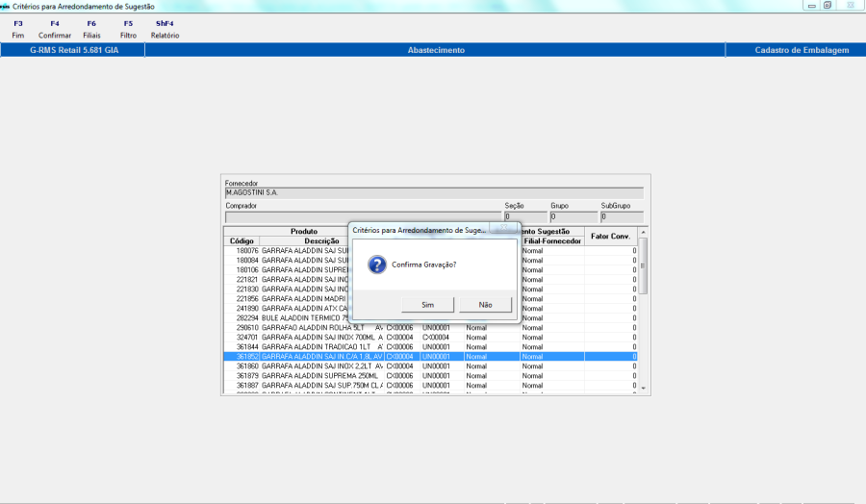Click highlighted row code 361852
Viewport: 866px width, 504px height.
click(430, 357)
